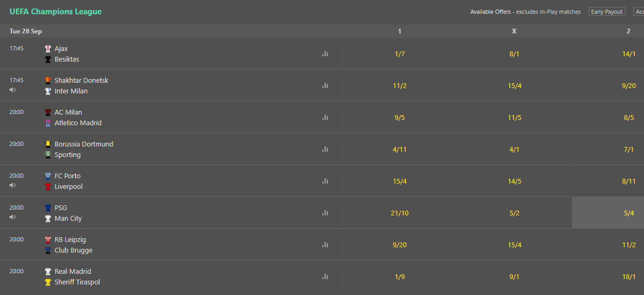Select Sheriff Tiraspol win odds 18/1
The height and width of the screenshot is (295, 644).
[x=629, y=276]
